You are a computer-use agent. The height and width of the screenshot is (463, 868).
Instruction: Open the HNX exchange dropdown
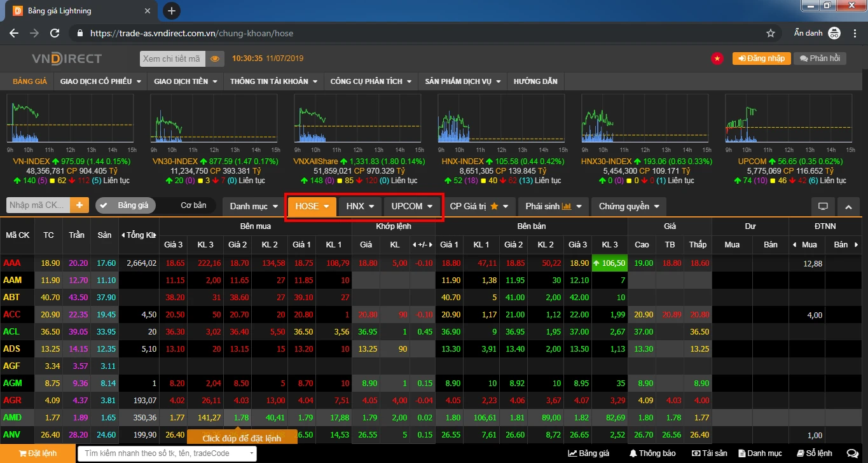click(360, 206)
